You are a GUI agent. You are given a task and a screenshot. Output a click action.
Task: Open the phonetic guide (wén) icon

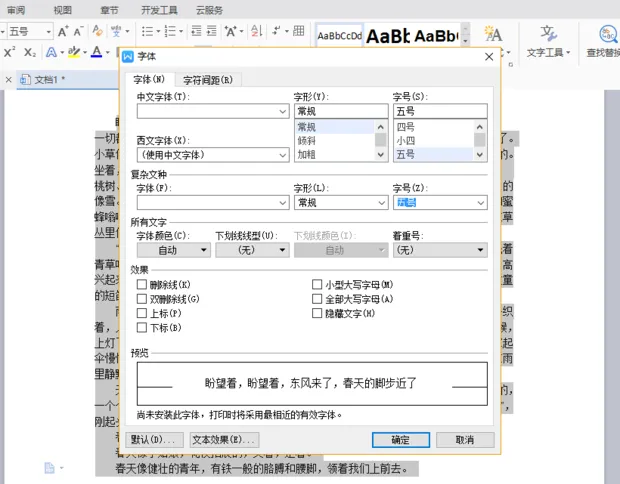coord(116,31)
